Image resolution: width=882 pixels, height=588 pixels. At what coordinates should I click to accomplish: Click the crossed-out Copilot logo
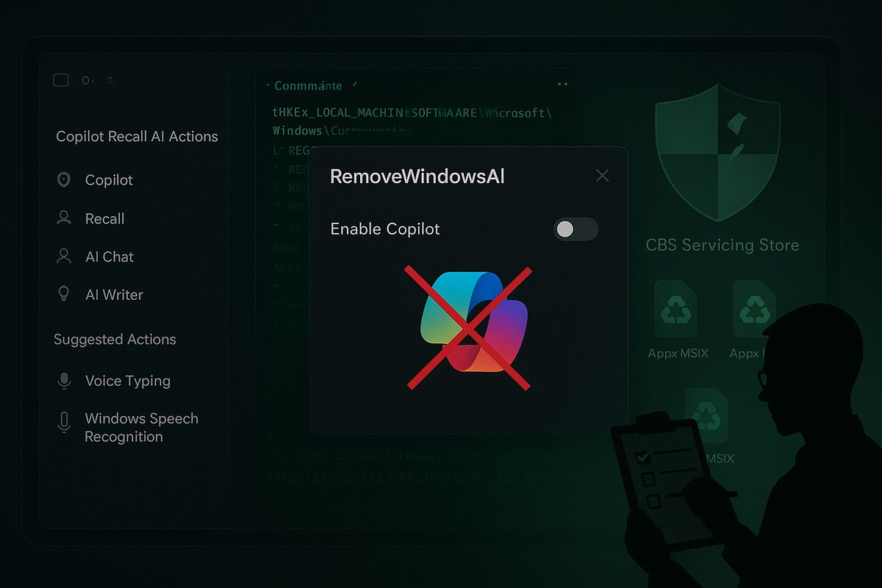tap(469, 327)
